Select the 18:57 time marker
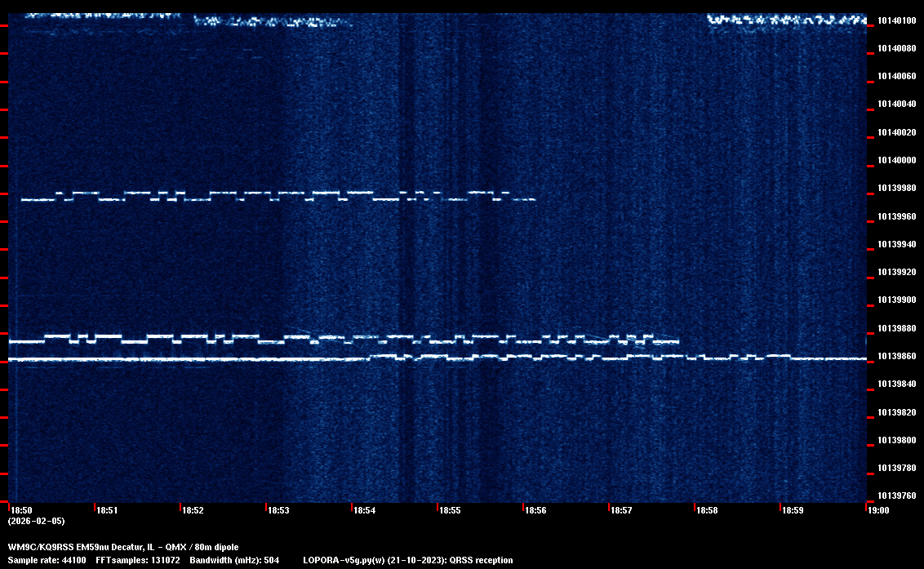This screenshot has width=924, height=569. pyautogui.click(x=621, y=510)
